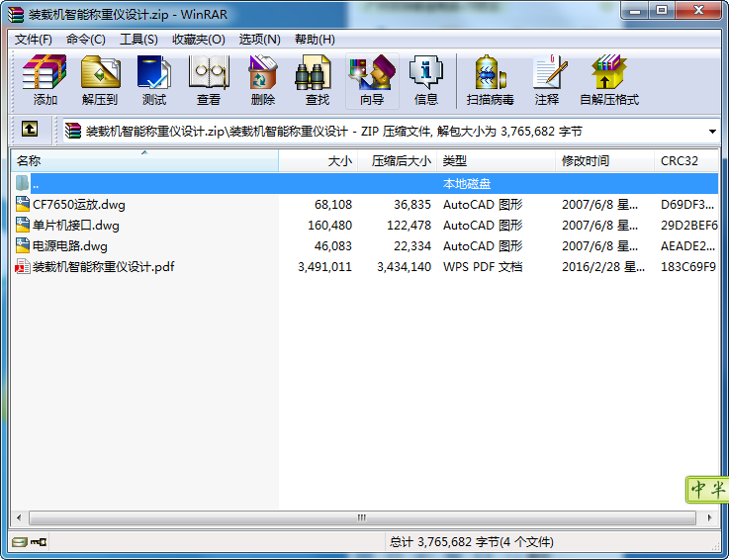Image resolution: width=729 pixels, height=560 pixels.
Task: Run 扫描病毒 virus scan tool
Action: (490, 80)
